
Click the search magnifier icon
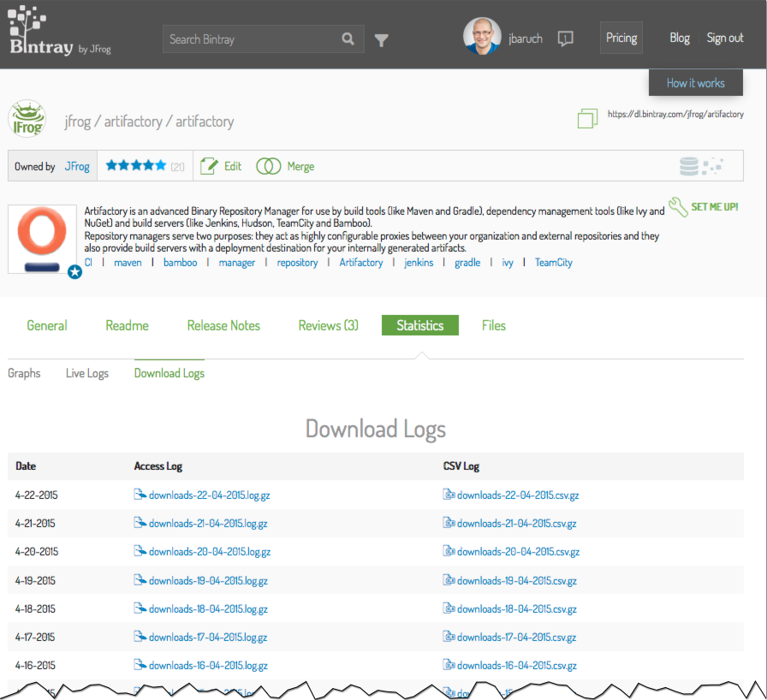tap(348, 39)
